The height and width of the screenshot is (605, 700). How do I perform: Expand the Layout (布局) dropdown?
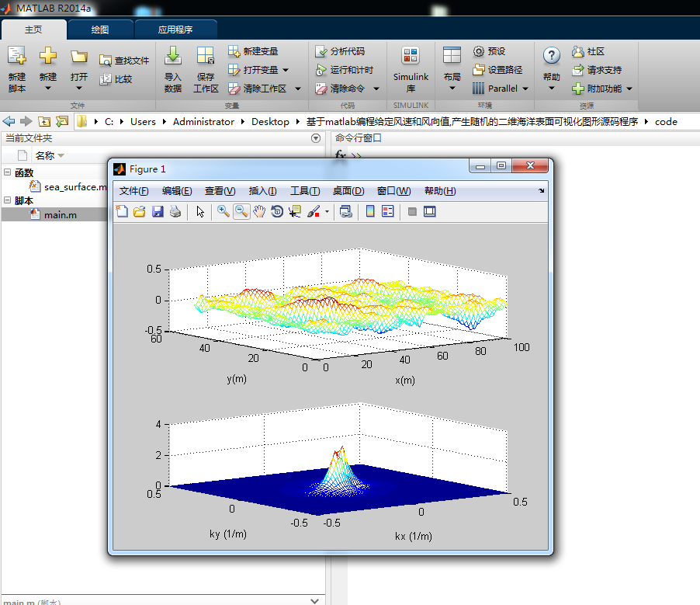pos(452,89)
